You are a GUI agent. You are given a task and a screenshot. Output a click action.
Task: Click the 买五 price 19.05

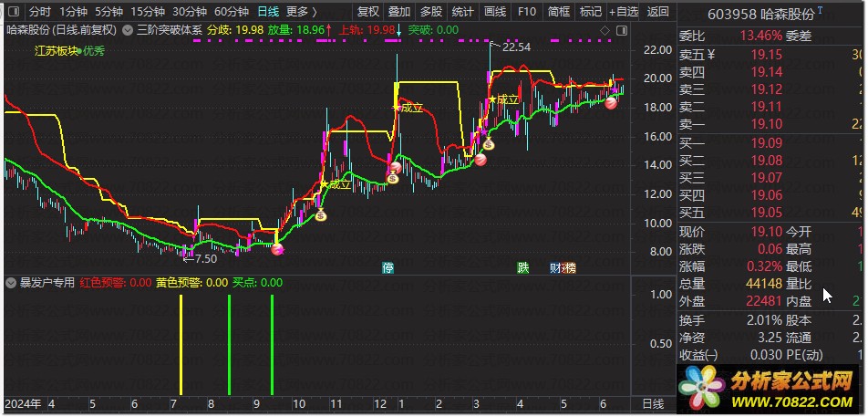pos(767,213)
